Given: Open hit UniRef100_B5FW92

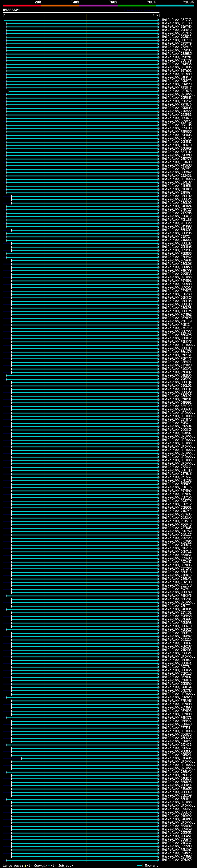Looking at the screenshot, I should click(x=177, y=484).
